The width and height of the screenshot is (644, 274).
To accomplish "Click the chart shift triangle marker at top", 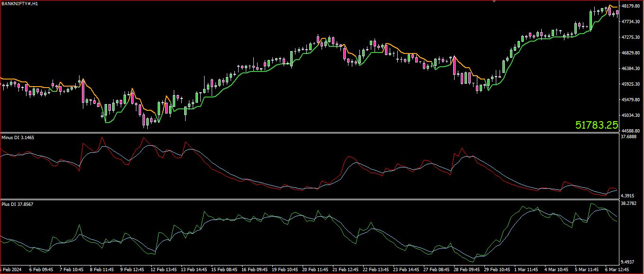I will point(494,2).
